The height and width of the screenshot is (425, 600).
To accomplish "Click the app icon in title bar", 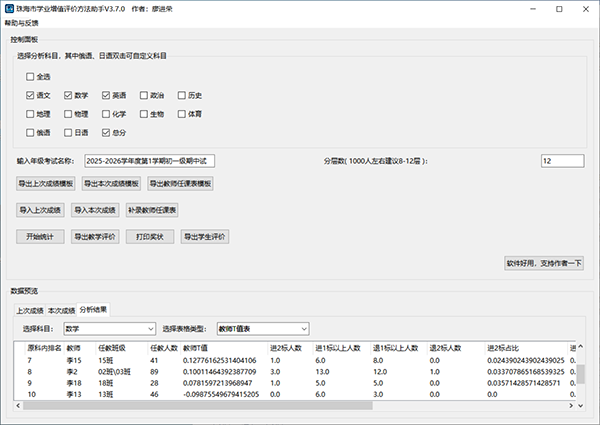I will click(9, 8).
